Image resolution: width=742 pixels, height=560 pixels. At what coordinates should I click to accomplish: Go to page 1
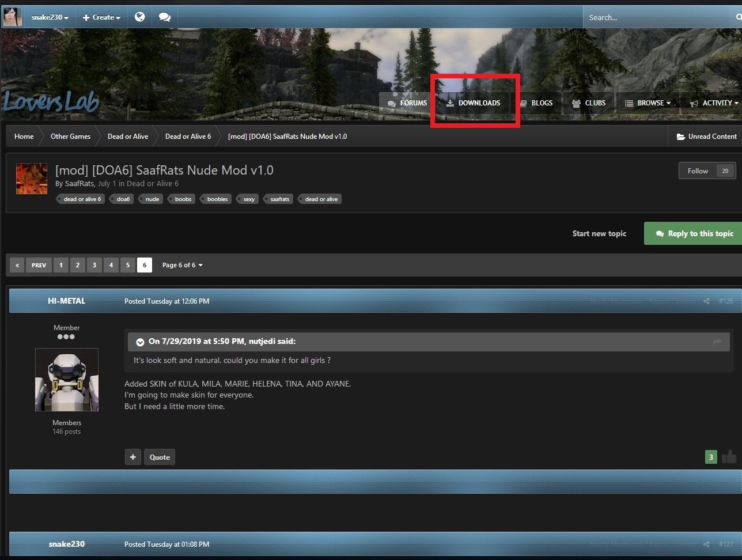61,265
